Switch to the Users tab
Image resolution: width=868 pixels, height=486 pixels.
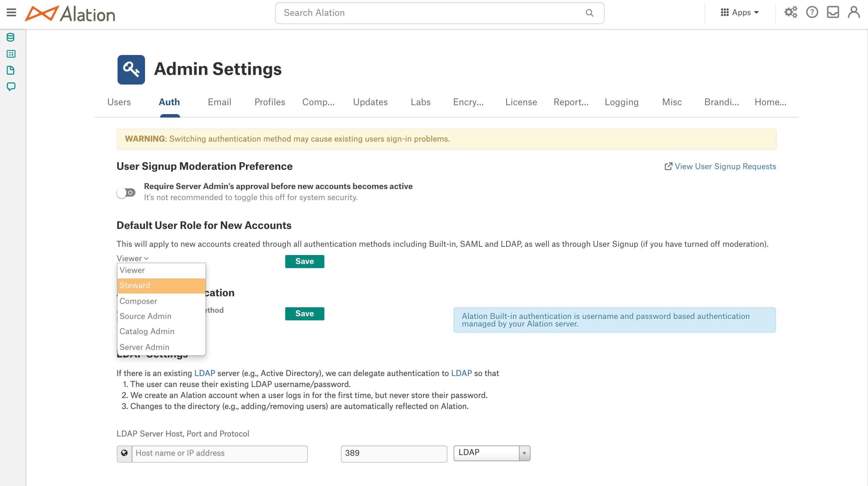[119, 102]
